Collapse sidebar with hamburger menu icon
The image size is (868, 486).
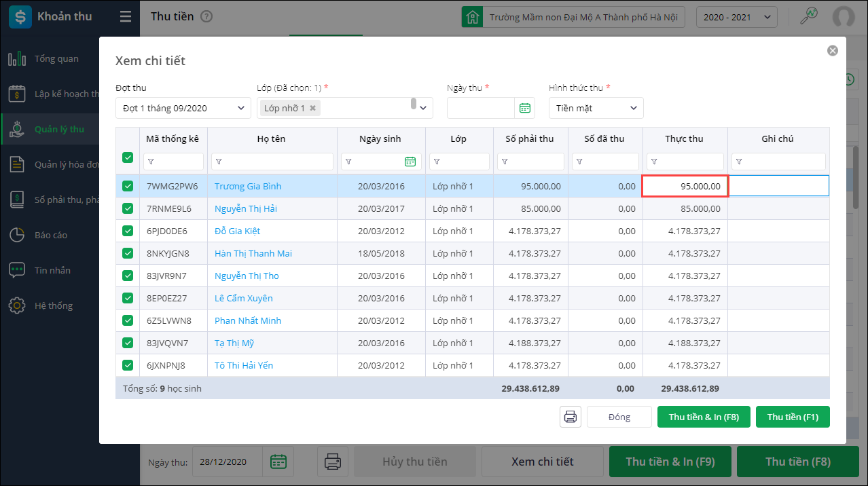tap(126, 17)
